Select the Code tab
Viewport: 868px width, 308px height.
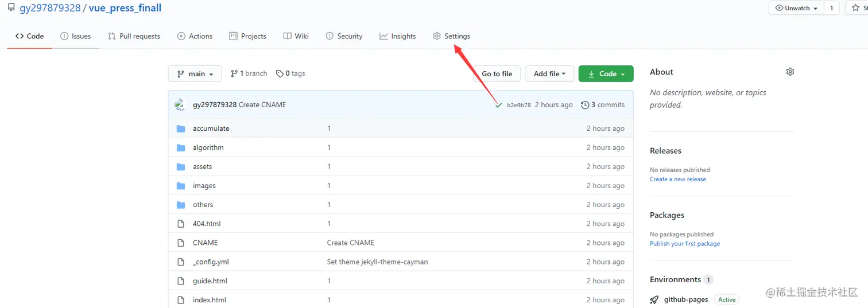29,36
